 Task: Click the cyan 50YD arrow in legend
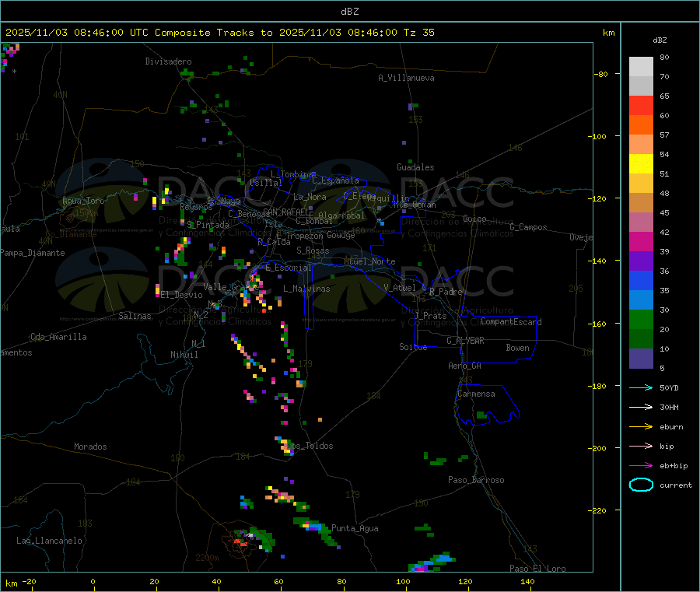tap(641, 387)
